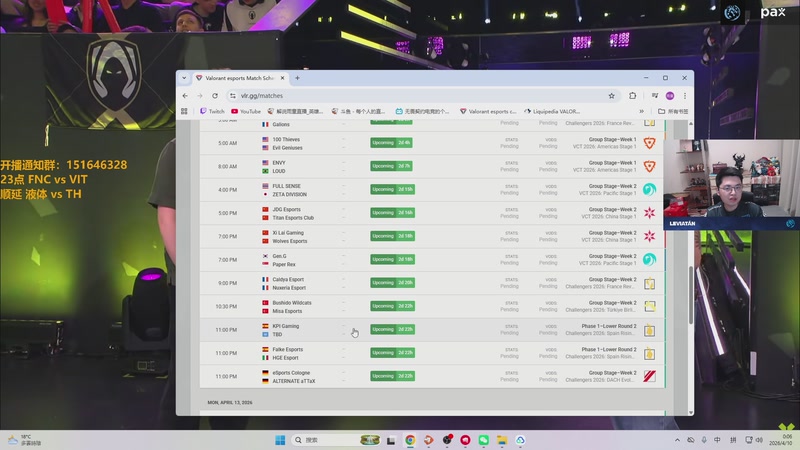The width and height of the screenshot is (800, 450).
Task: Reload the vlr.gg page
Action: pos(215,96)
